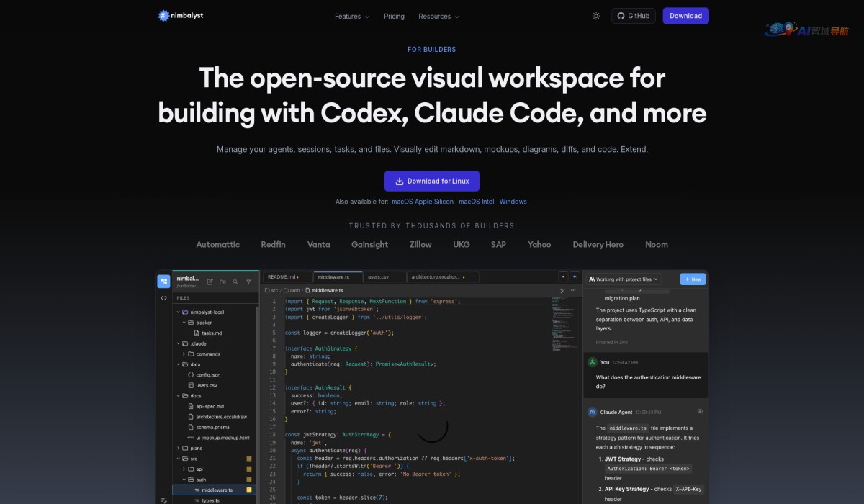The height and width of the screenshot is (504, 864).
Task: Open the editor tab list dropdown arrow
Action: point(563,277)
